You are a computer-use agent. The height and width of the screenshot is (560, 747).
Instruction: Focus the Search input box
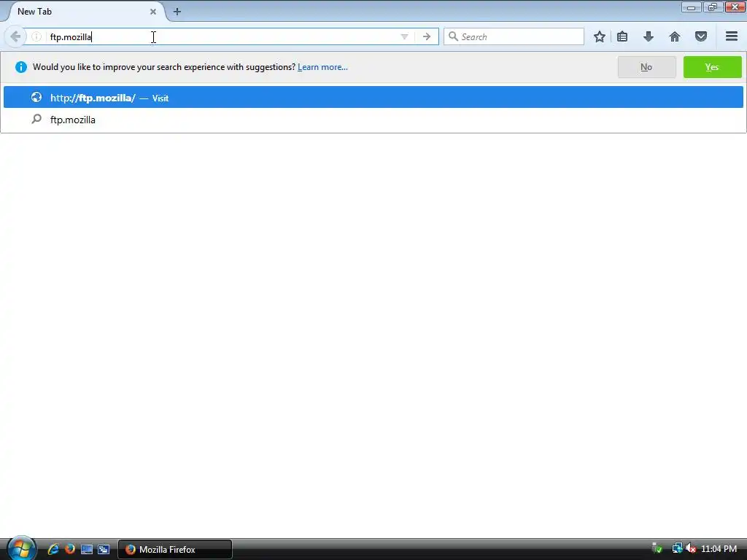(514, 36)
